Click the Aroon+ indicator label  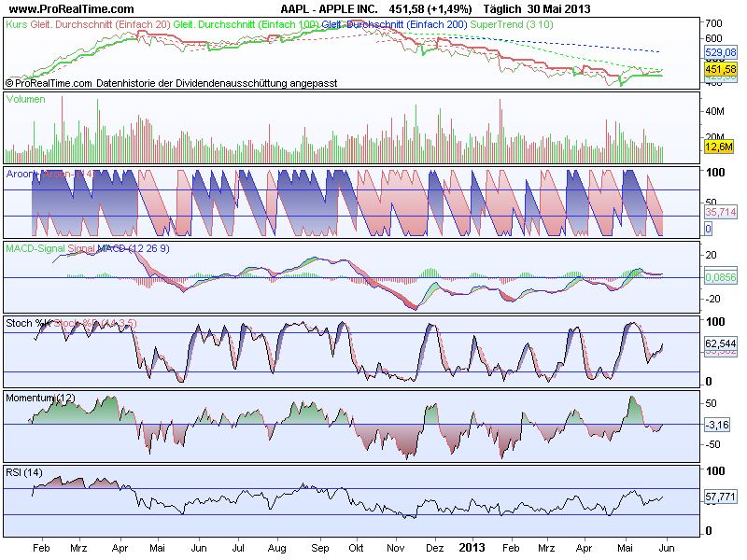[22, 174]
